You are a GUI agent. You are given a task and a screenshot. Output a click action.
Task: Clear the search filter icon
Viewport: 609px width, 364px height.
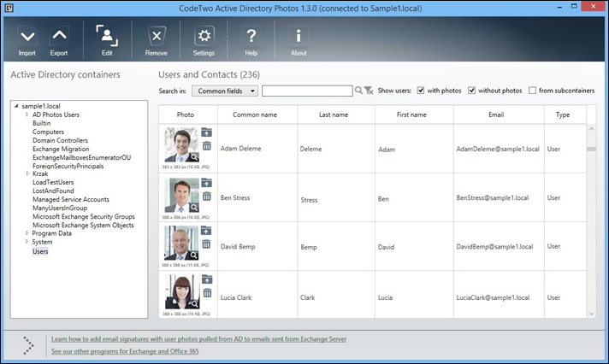click(x=369, y=91)
